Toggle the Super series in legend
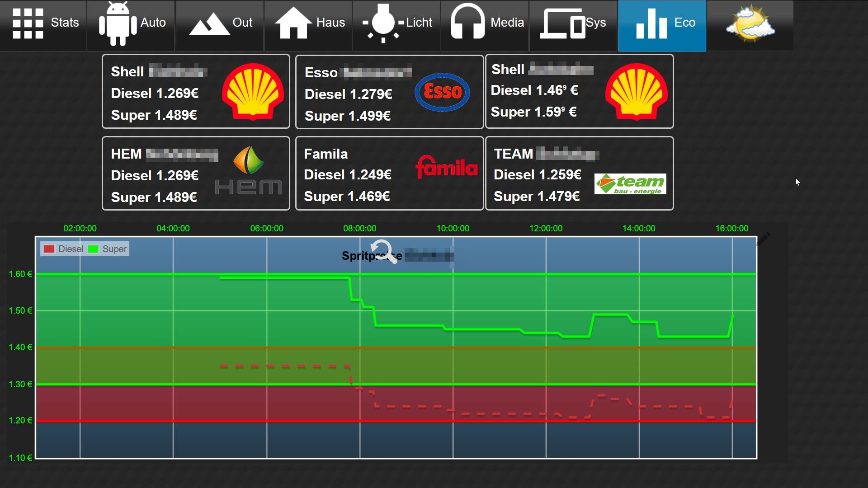 pyautogui.click(x=107, y=249)
